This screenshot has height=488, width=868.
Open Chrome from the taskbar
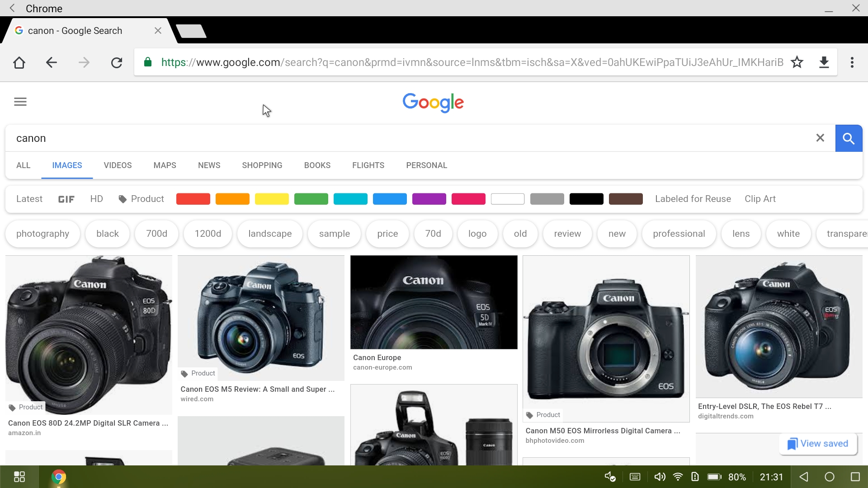pos(58,477)
